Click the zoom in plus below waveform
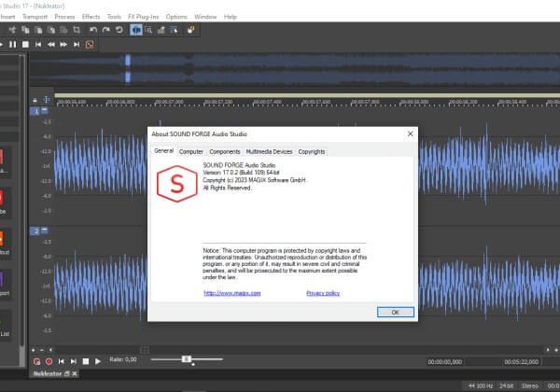This screenshot has width=560, height=392. click(x=34, y=350)
